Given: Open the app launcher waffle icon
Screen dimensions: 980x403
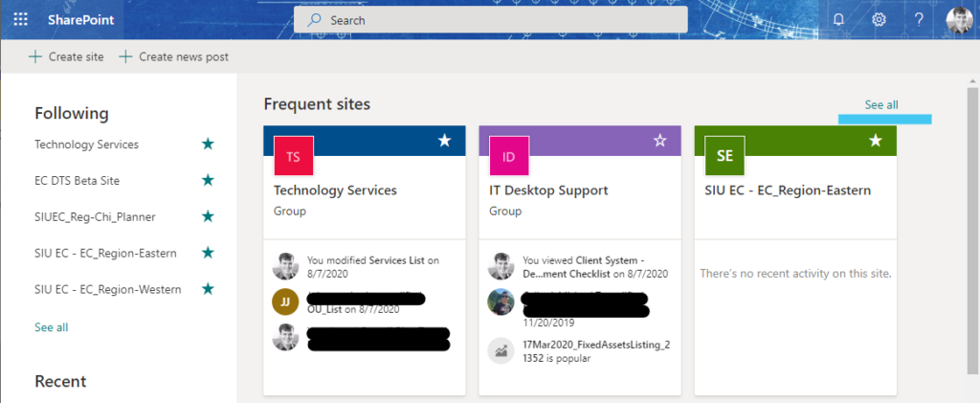Looking at the screenshot, I should (21, 19).
